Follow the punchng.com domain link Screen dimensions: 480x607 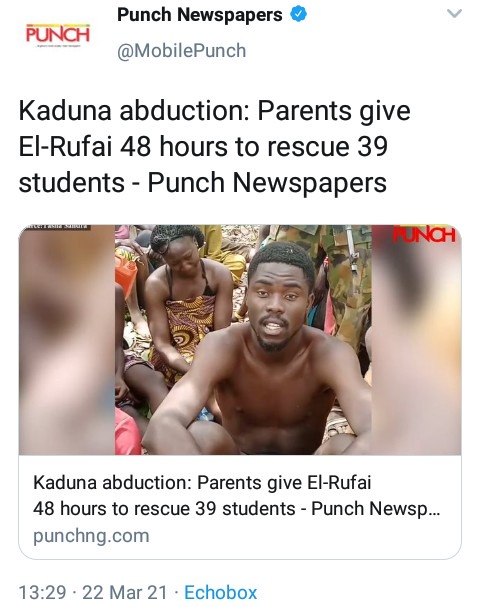pyautogui.click(x=91, y=536)
